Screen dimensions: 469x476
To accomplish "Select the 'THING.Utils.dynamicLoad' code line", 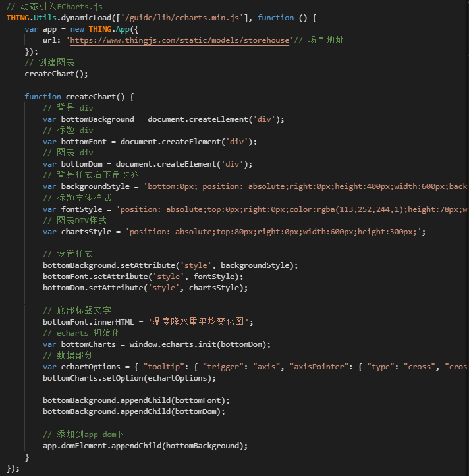I will click(161, 18).
